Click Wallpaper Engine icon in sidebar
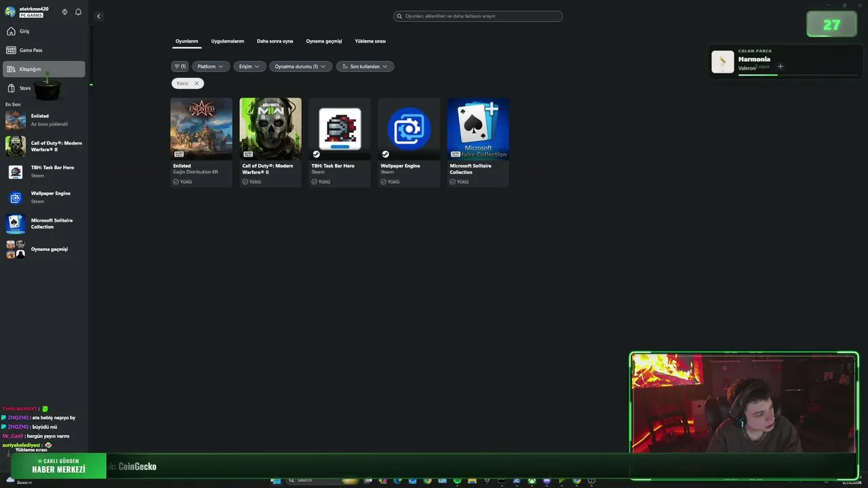 pos(16,198)
